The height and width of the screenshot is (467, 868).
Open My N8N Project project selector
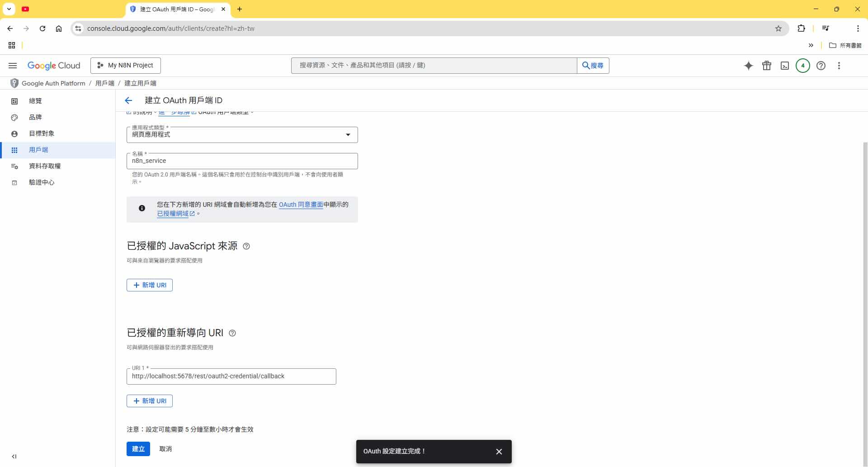pyautogui.click(x=126, y=65)
